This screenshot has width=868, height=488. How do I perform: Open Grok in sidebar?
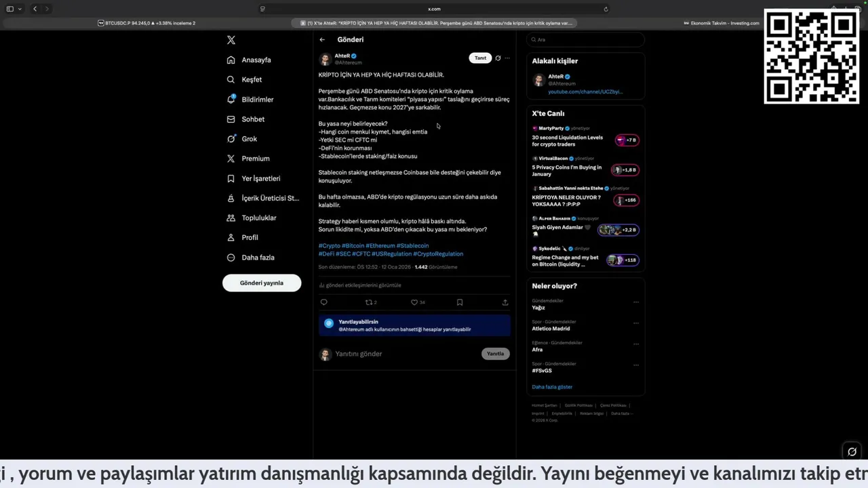tap(242, 139)
